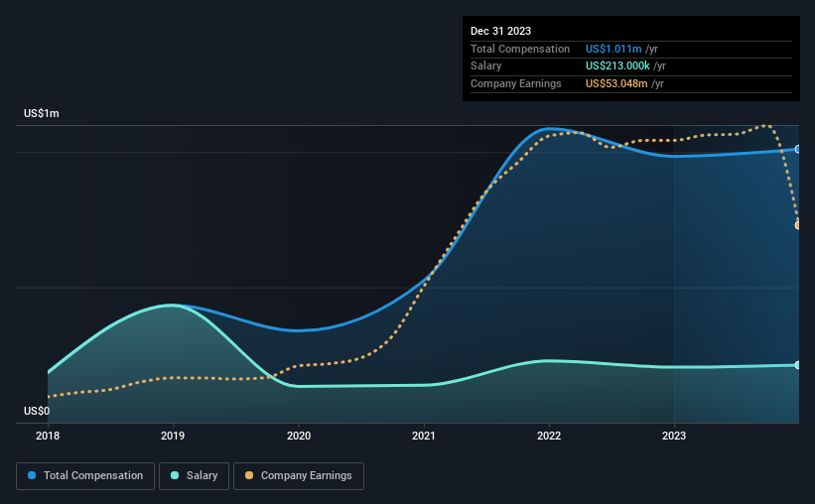Click the orange Company Earnings legend dot

point(249,475)
